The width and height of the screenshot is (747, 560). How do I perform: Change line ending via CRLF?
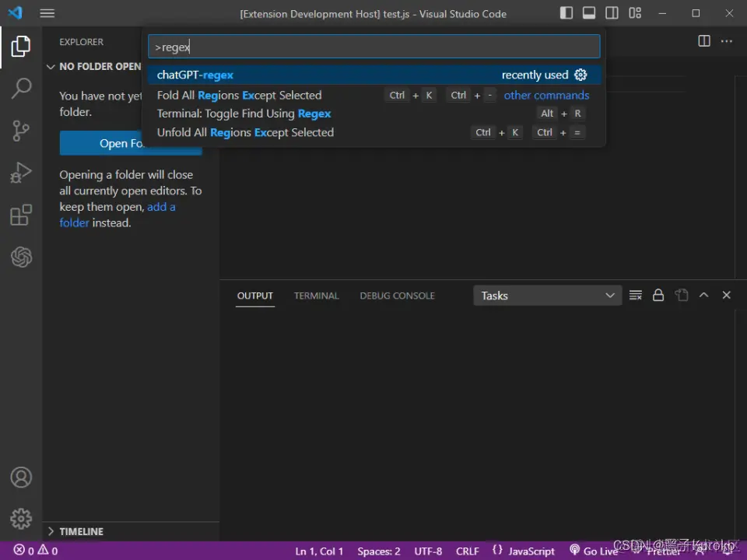pyautogui.click(x=468, y=551)
